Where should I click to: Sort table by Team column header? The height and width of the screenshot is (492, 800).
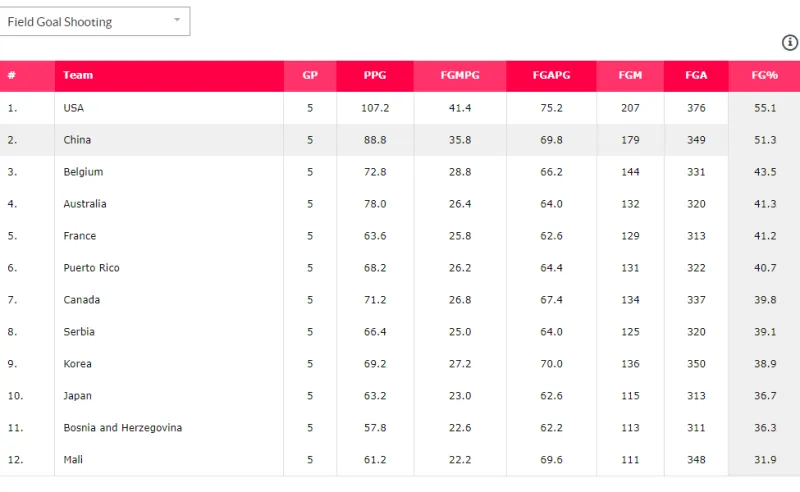pos(78,76)
